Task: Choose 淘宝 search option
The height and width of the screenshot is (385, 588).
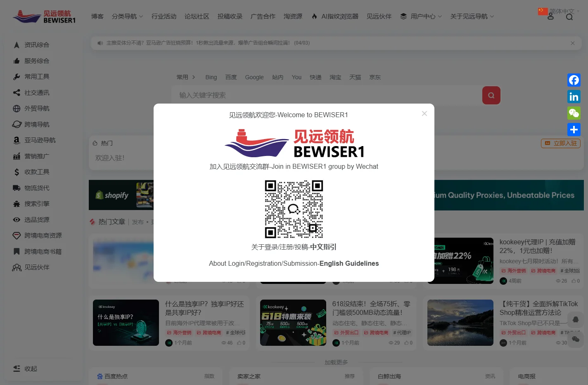Action: coord(335,77)
